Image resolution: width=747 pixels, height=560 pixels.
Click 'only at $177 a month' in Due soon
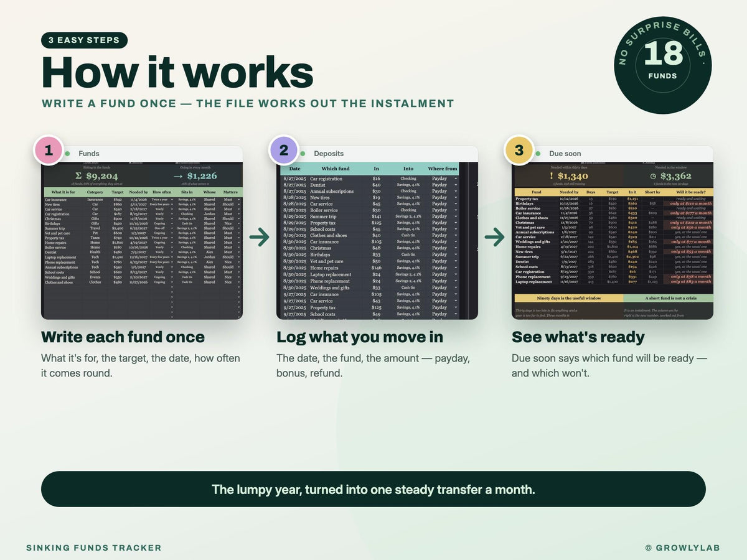(x=691, y=213)
